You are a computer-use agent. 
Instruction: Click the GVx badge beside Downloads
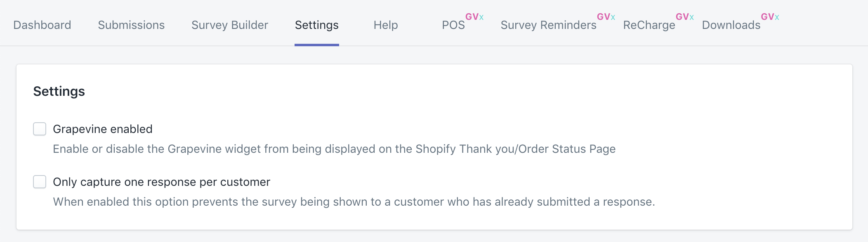click(x=770, y=17)
